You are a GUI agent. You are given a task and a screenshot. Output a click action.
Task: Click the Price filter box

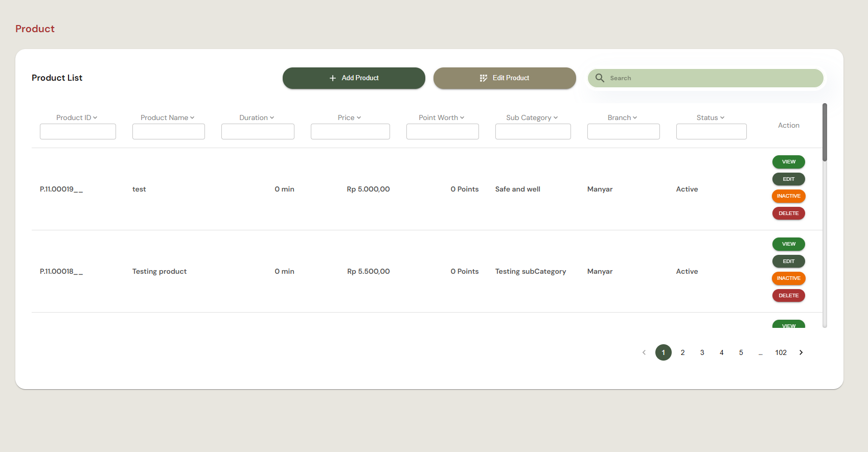[x=350, y=131]
